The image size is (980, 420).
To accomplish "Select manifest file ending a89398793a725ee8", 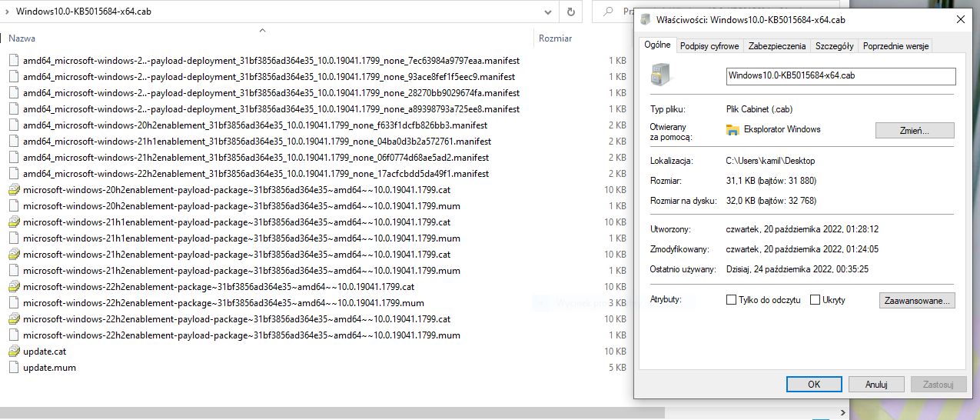I will (x=271, y=109).
